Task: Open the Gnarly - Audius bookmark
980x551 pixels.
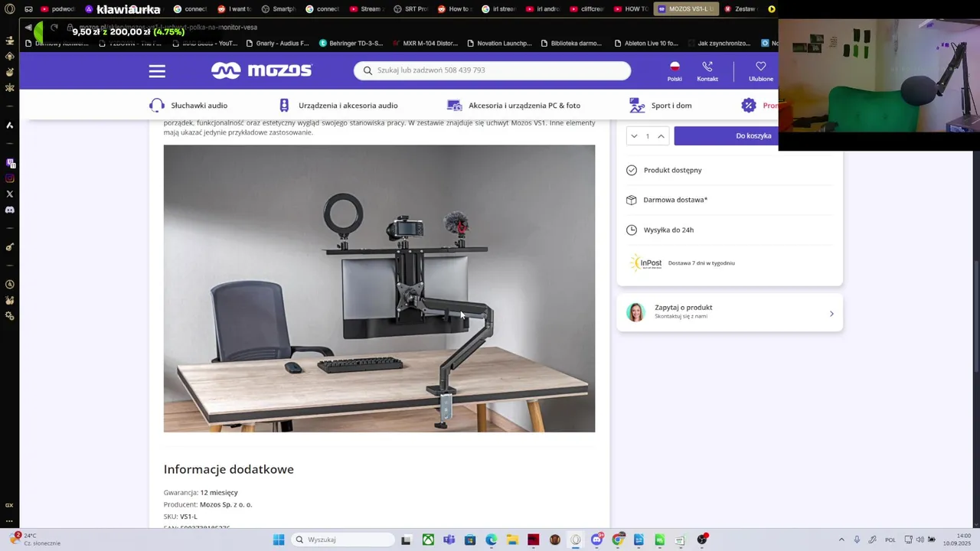Action: point(277,44)
